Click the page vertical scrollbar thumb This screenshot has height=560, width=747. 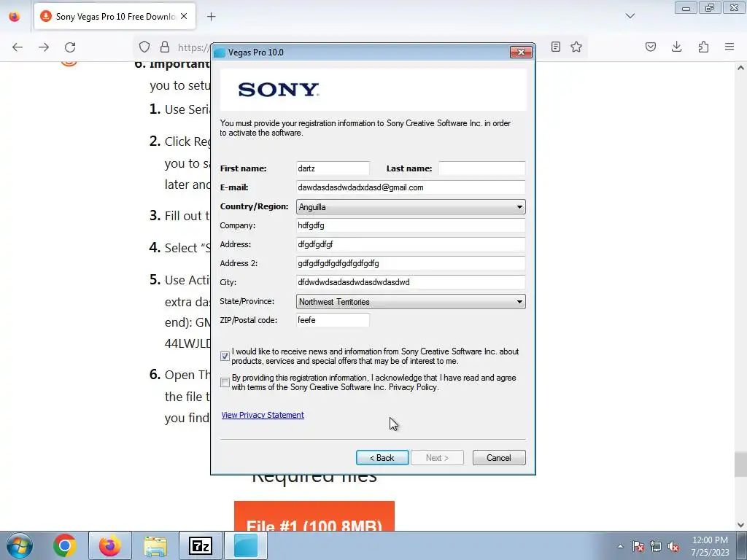tap(740, 464)
